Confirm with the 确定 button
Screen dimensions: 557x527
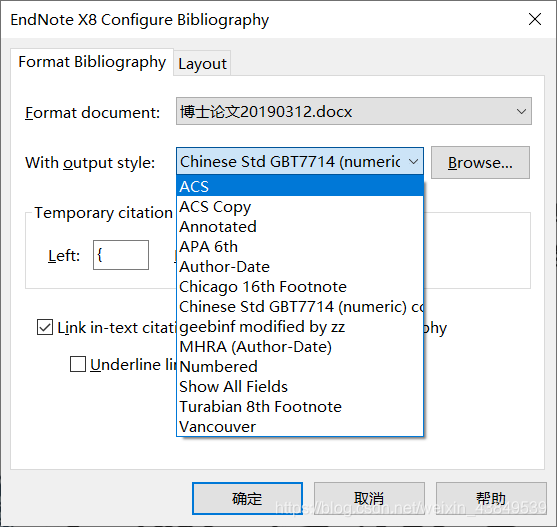coord(247,498)
